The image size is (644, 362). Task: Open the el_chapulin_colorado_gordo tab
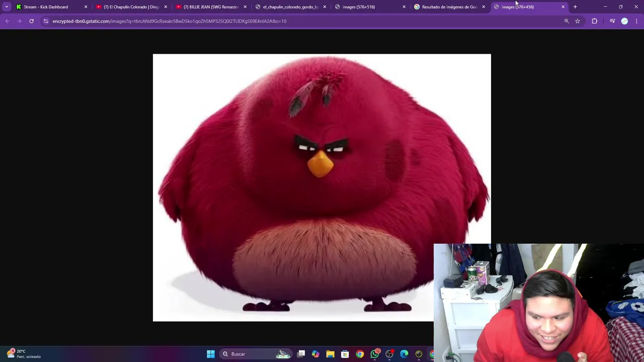(290, 7)
